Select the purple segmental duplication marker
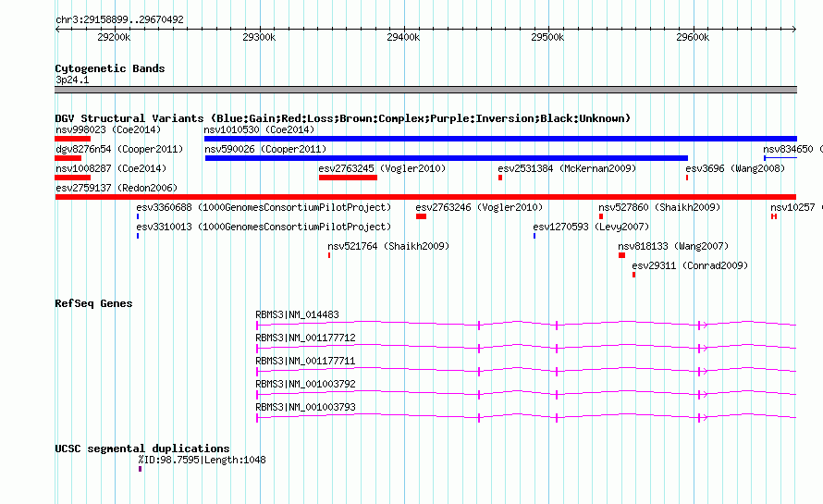 point(141,469)
